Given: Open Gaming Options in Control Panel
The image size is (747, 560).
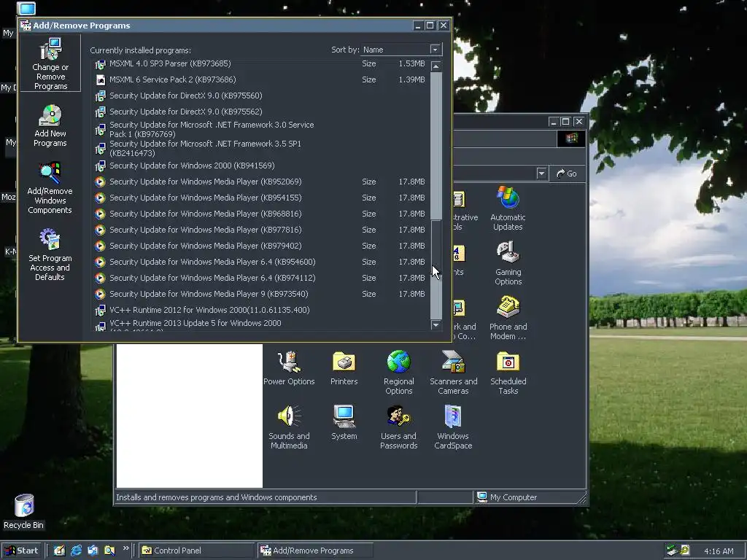Looking at the screenshot, I should point(508,262).
